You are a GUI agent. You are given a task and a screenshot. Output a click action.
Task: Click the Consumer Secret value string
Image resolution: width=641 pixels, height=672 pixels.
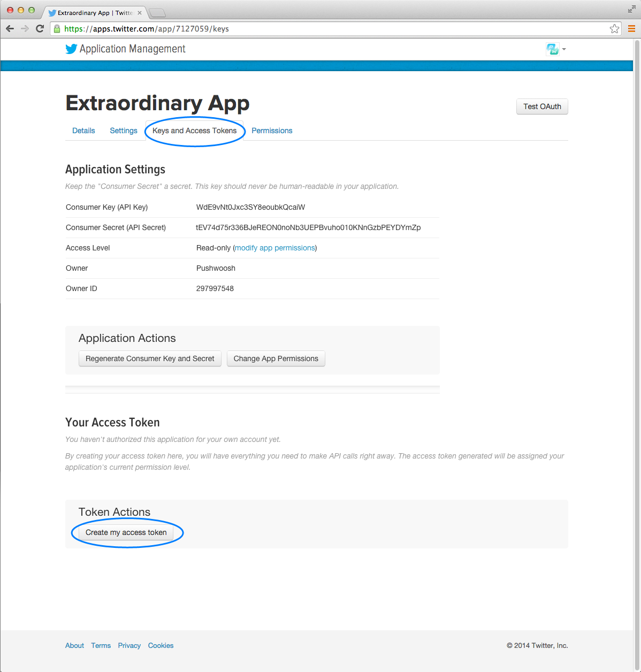pyautogui.click(x=308, y=227)
